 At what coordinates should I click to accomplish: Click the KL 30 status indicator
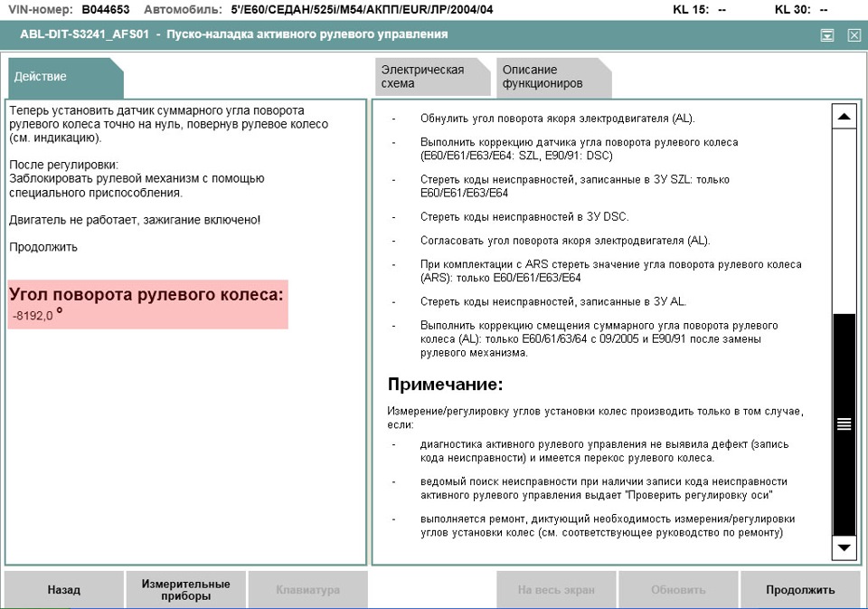point(801,9)
